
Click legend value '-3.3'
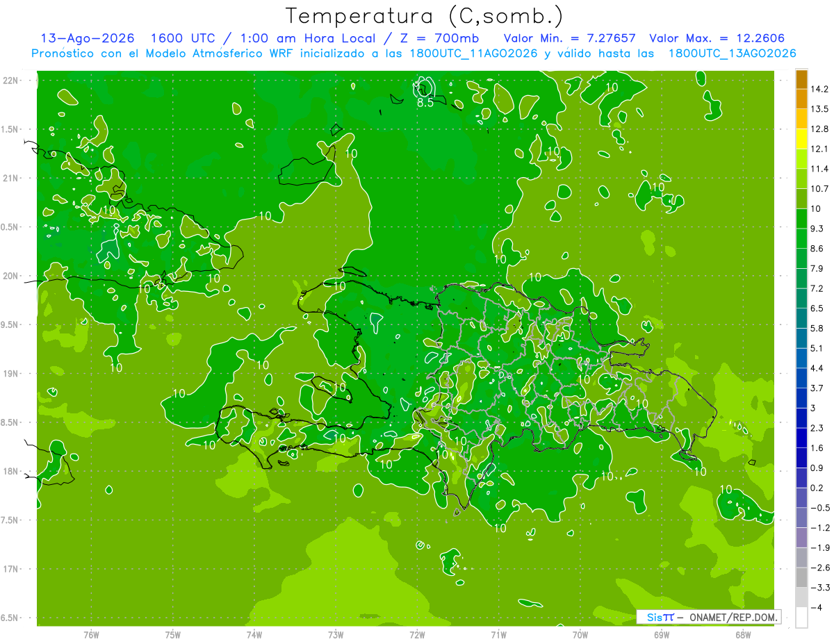[x=820, y=588]
